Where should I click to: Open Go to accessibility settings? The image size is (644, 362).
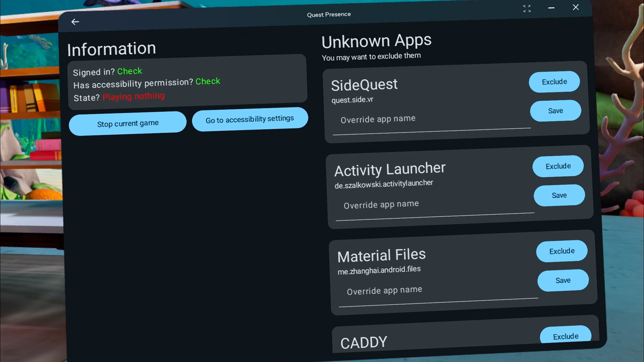(250, 119)
